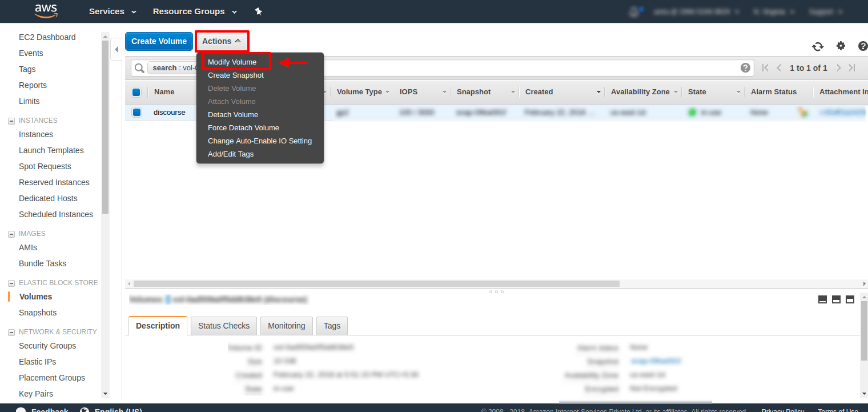Open the help question-mark icon
Viewport: 868px width, 412px height.
(863, 46)
